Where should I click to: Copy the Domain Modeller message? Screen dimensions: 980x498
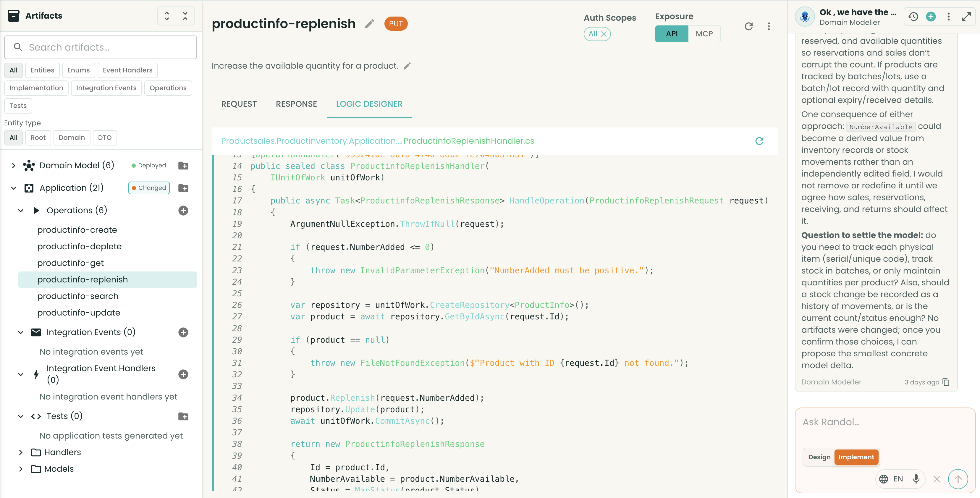946,382
